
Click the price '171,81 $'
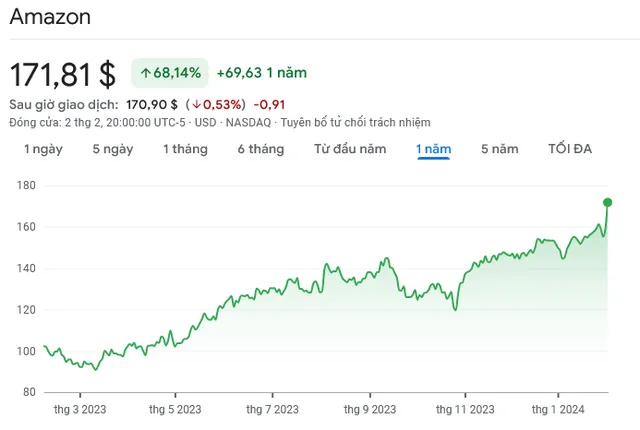(62, 74)
